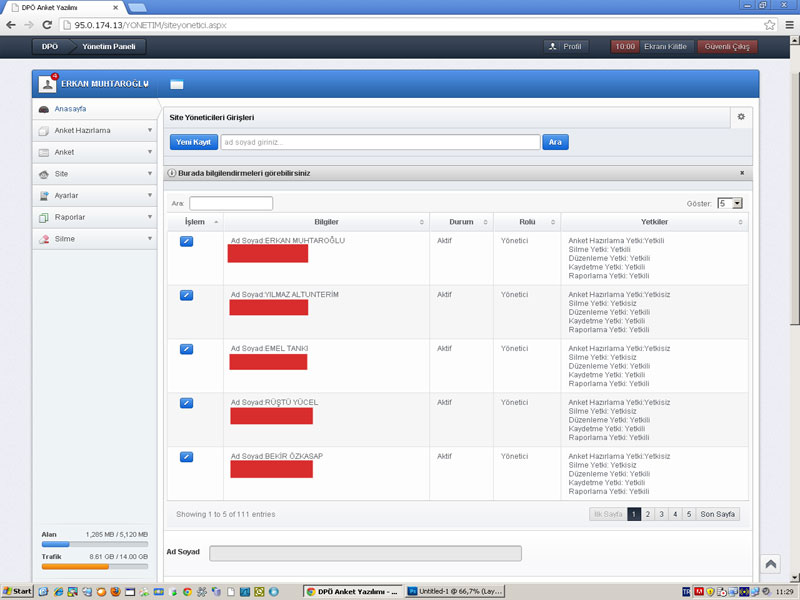Switch to Photoshop Untitled-1 taskbar item
This screenshot has height=600, width=800.
455,591
